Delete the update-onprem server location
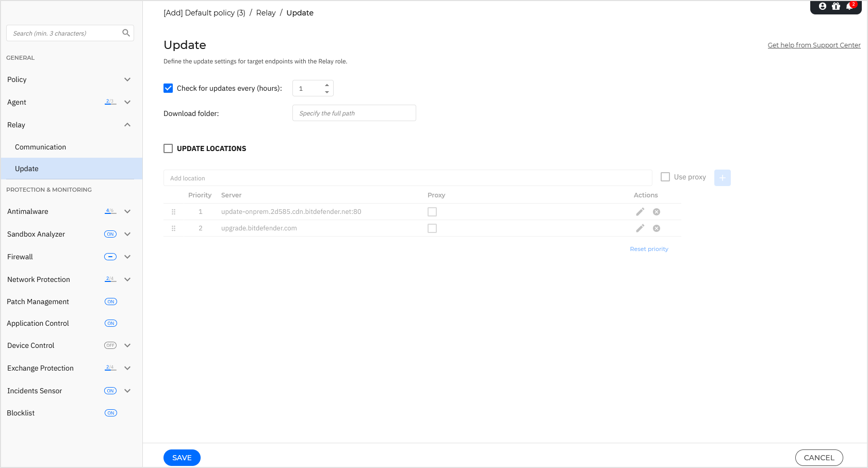868x468 pixels. [x=657, y=212]
